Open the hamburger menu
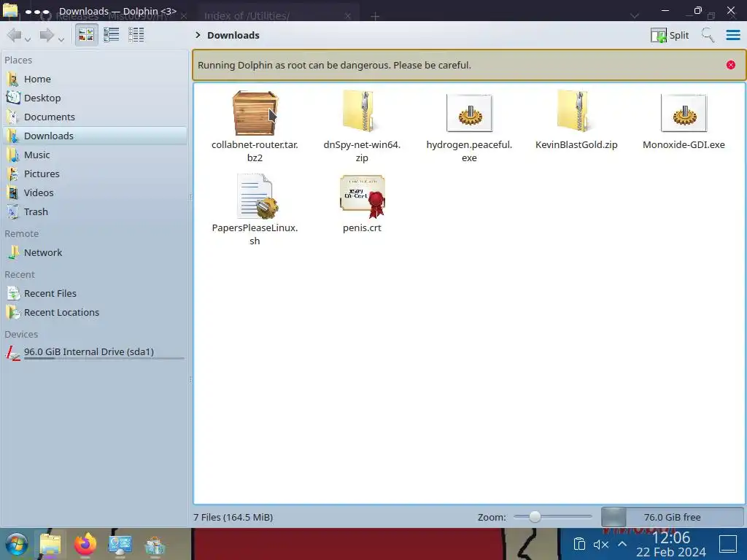 tap(733, 35)
